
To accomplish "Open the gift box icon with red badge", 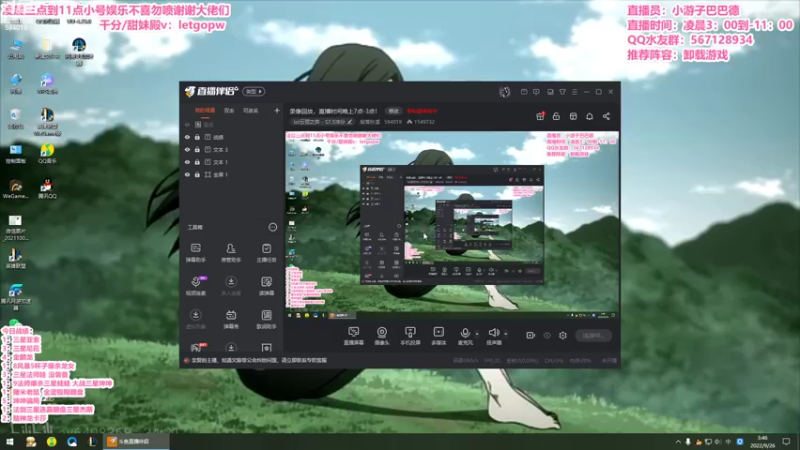I will (x=540, y=116).
